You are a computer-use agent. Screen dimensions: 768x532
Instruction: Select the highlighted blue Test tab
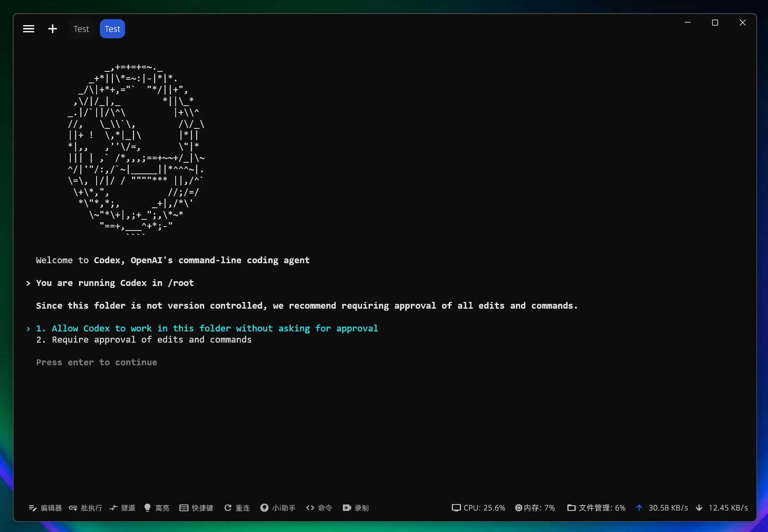(x=112, y=29)
